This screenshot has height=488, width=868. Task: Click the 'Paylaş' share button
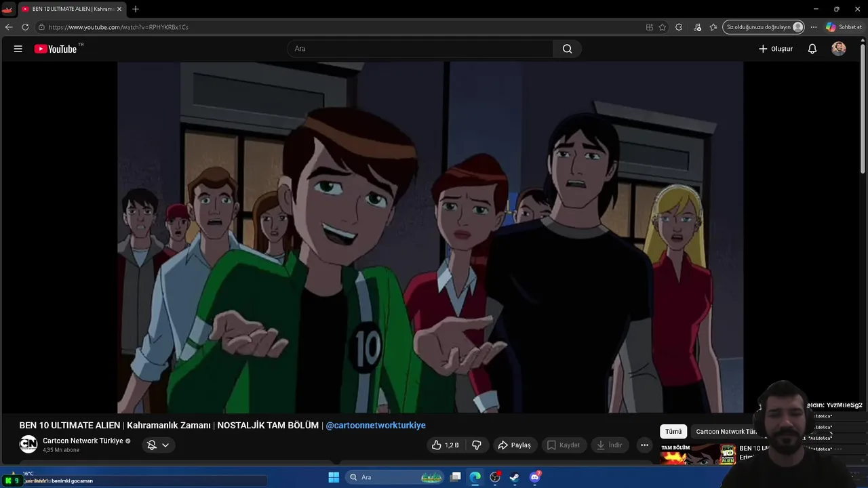[x=515, y=445]
